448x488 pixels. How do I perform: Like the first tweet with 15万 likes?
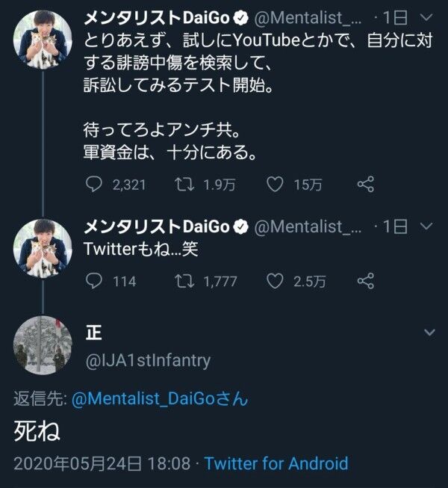coord(277,184)
